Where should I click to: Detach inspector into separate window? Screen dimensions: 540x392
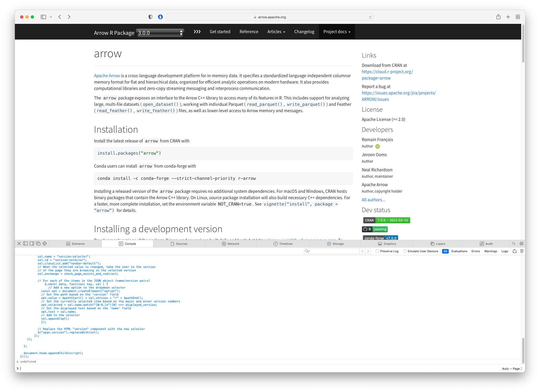pyautogui.click(x=38, y=243)
